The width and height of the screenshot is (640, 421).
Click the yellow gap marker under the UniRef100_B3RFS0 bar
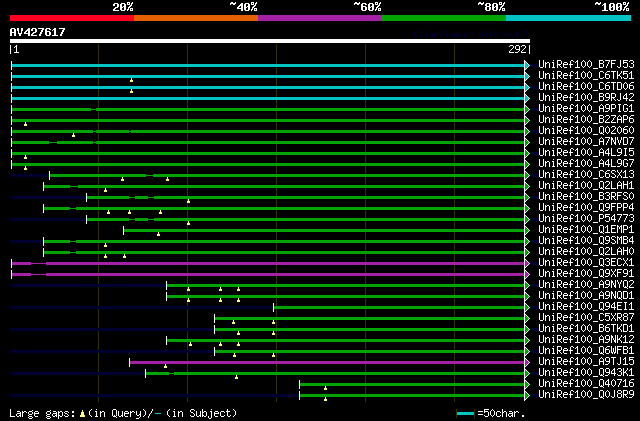coord(188,201)
